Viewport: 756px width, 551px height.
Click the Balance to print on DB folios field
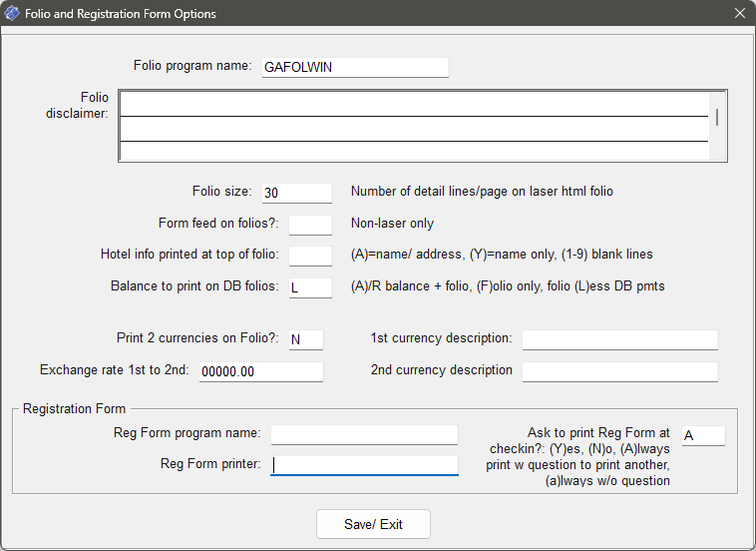(309, 287)
